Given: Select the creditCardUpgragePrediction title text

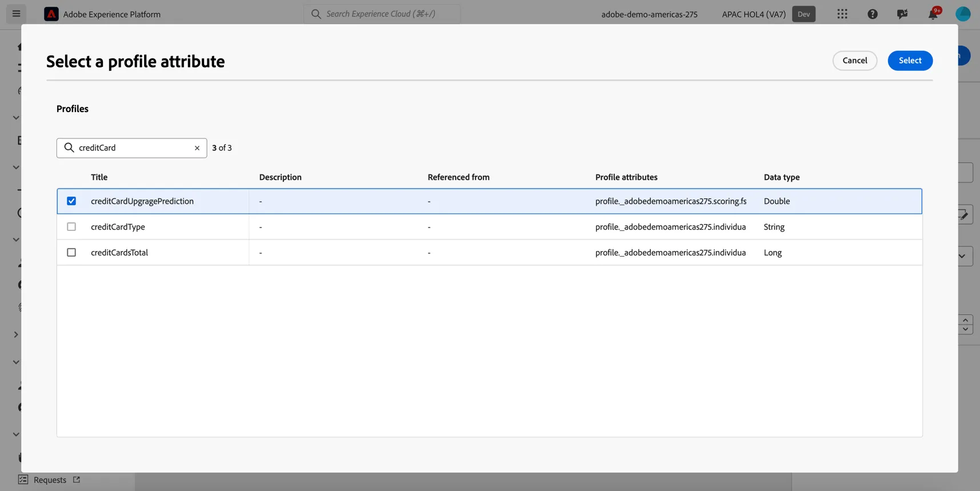Looking at the screenshot, I should pyautogui.click(x=142, y=201).
